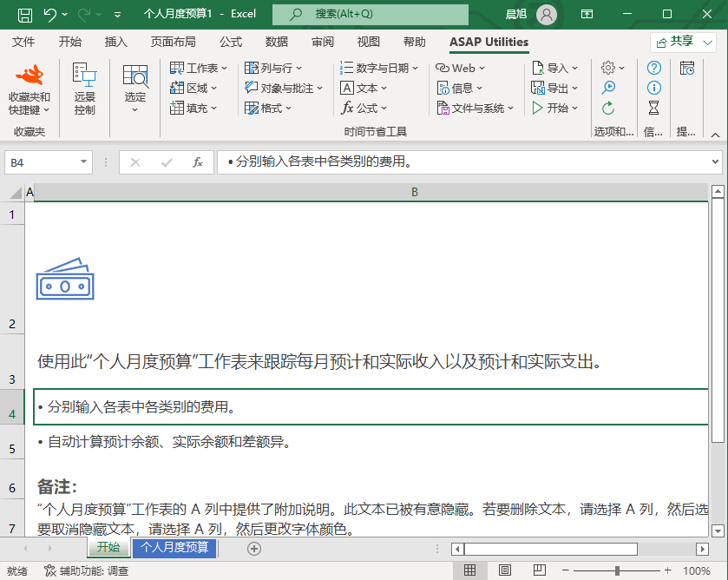Switch to the 视图 ribbon tab

click(369, 42)
